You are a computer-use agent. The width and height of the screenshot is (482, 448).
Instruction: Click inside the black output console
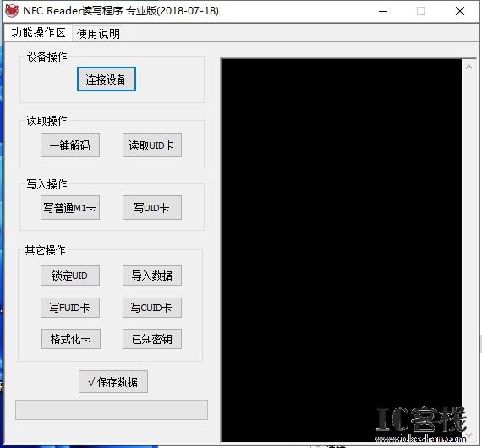pyautogui.click(x=342, y=250)
